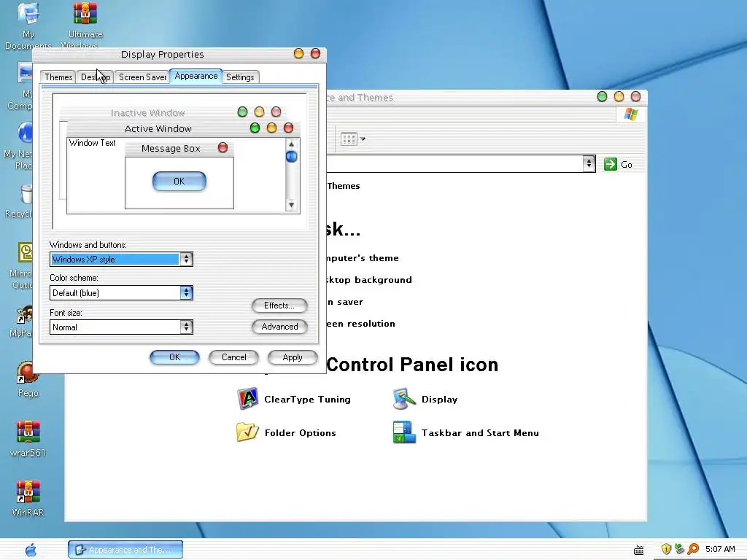Viewport: 747px width, 560px height.
Task: Click the Apply button
Action: 292,357
